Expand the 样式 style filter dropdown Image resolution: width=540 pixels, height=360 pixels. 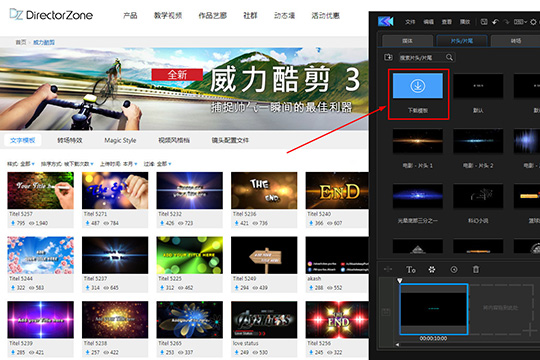pyautogui.click(x=21, y=164)
